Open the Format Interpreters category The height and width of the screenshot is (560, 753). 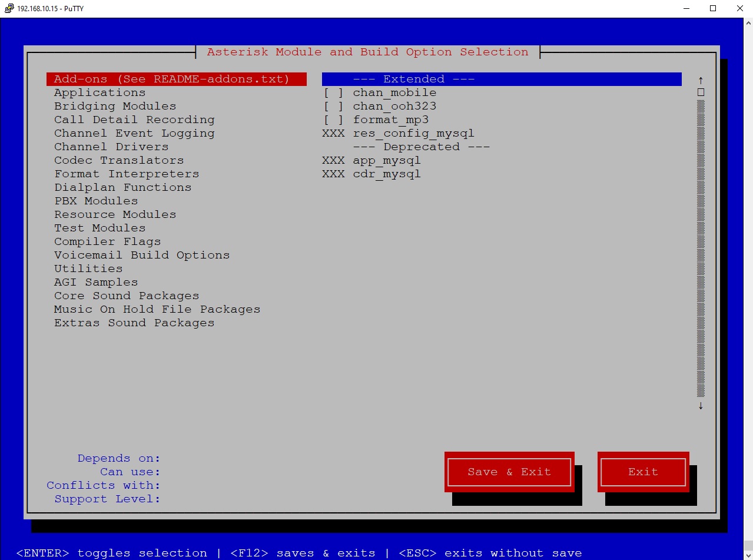[127, 174]
